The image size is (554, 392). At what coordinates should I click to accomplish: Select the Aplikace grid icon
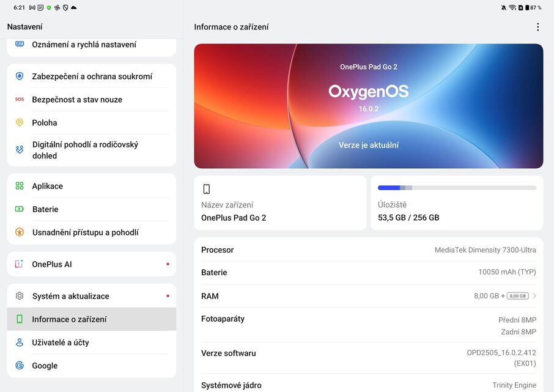(x=19, y=185)
